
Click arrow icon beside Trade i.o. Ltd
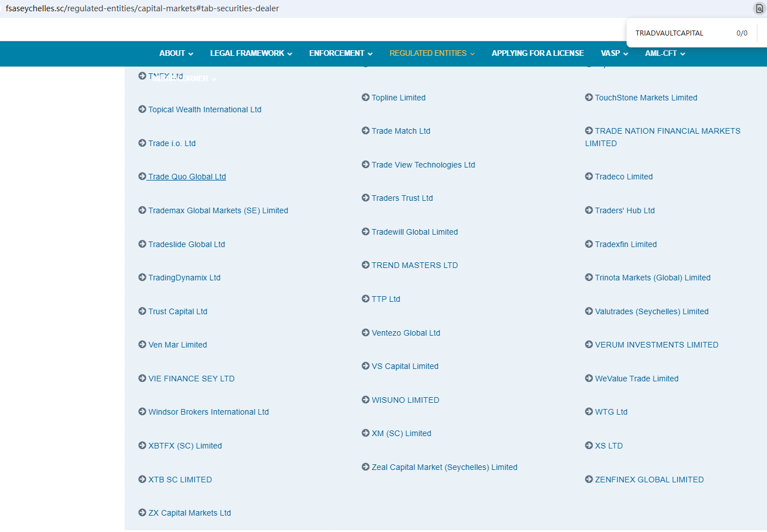[142, 143]
